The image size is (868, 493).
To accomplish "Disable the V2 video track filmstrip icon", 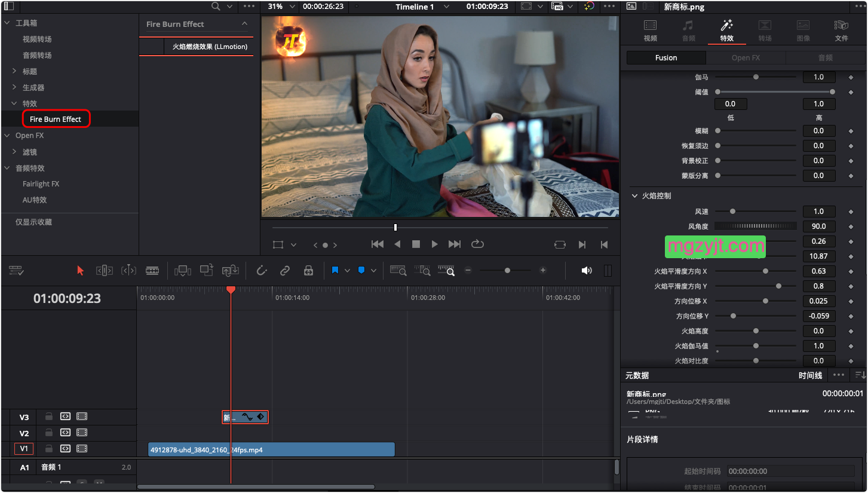I will [82, 433].
